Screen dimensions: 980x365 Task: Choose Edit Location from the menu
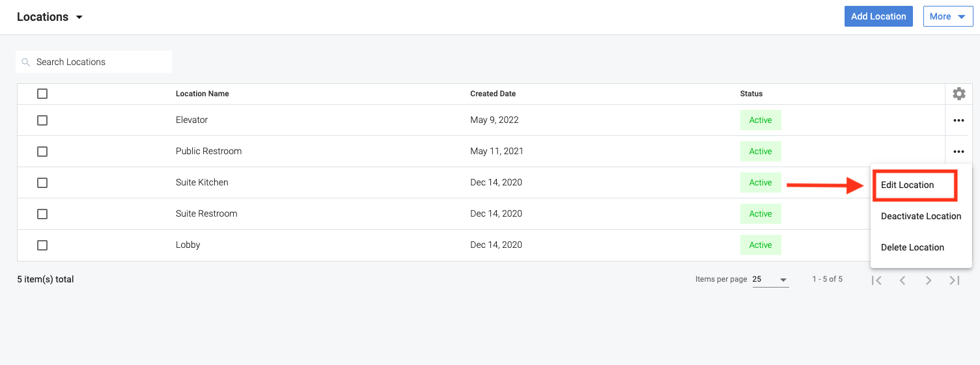point(908,185)
